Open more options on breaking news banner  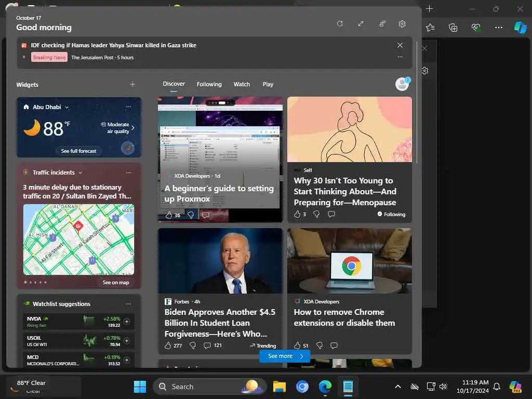400,57
